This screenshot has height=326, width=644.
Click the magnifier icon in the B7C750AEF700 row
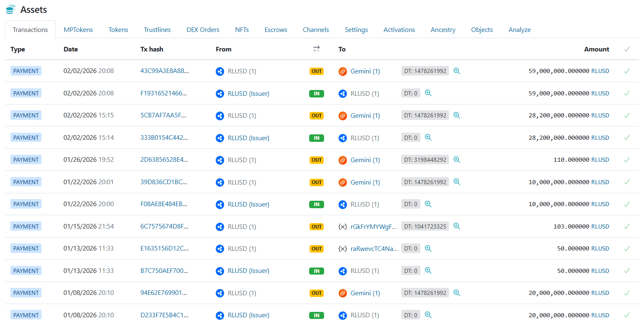[428, 271]
